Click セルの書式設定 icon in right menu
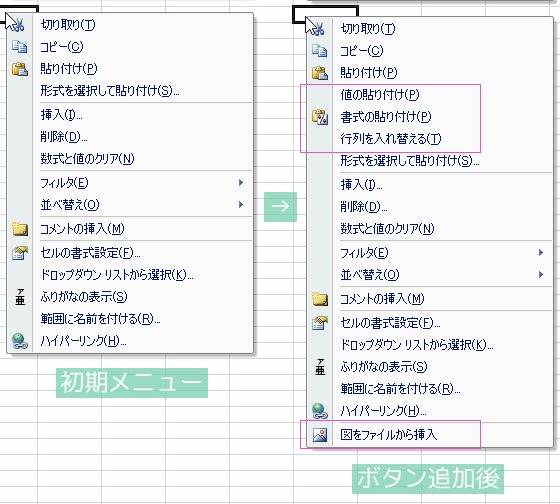The image size is (560, 504). point(320,323)
